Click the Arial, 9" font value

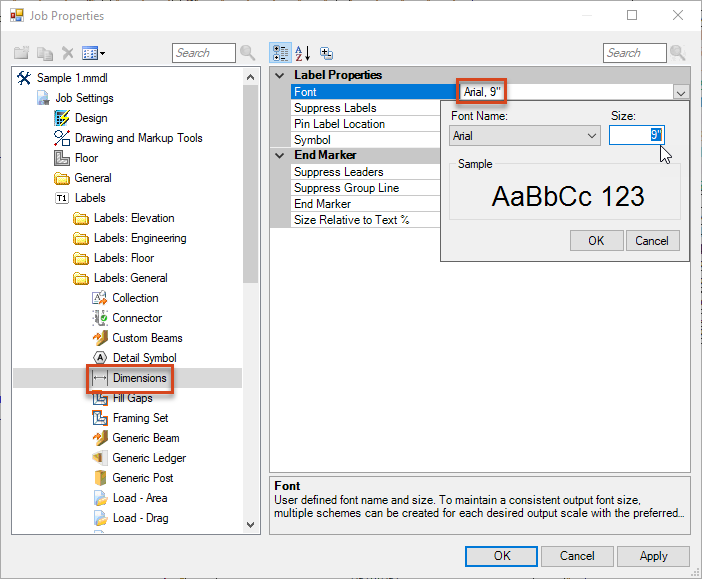click(x=482, y=92)
